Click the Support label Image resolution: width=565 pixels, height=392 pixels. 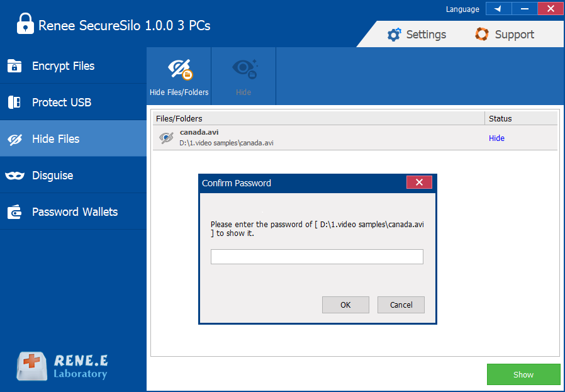[515, 35]
